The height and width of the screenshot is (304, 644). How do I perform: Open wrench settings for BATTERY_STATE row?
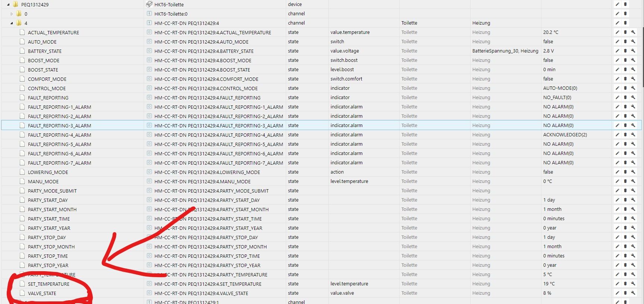[633, 51]
